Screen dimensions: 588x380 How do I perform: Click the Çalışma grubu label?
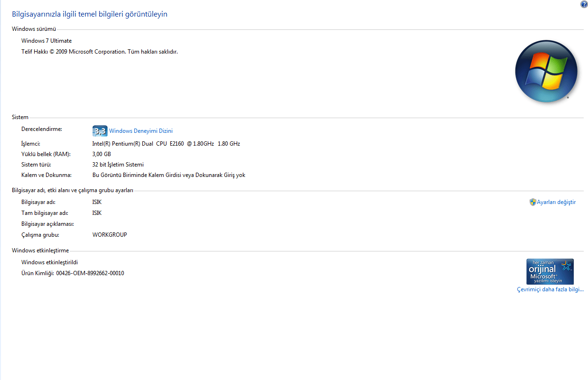(40, 235)
